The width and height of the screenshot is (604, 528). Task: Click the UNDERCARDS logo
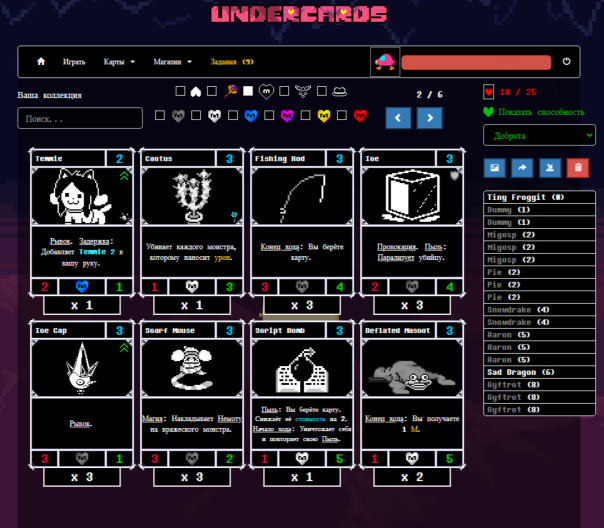(x=299, y=14)
